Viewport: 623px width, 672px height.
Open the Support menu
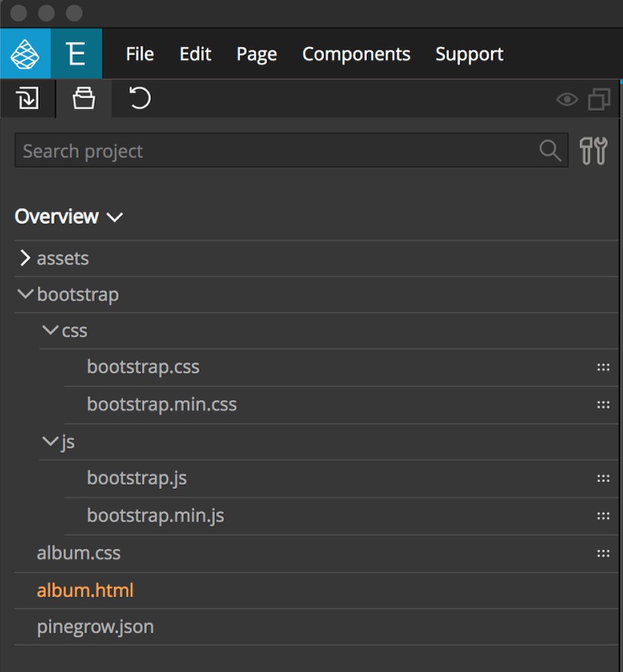469,55
